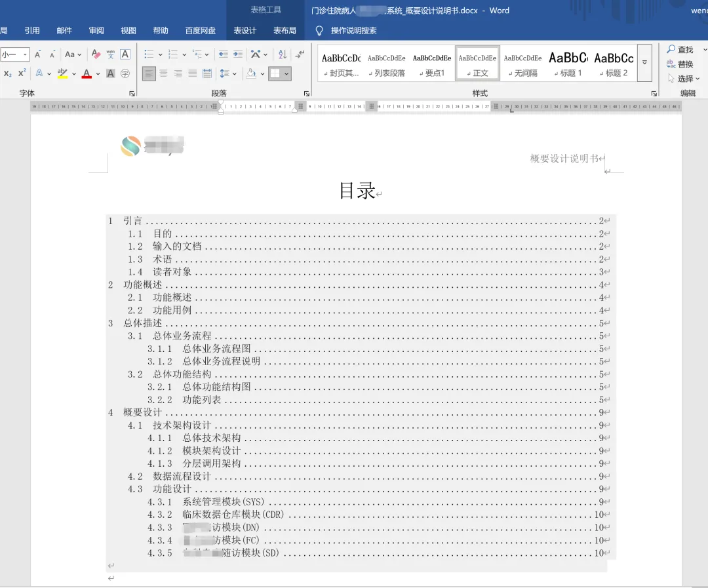The width and height of the screenshot is (708, 588).
Task: Sort table contents A to Z
Action: [x=283, y=54]
